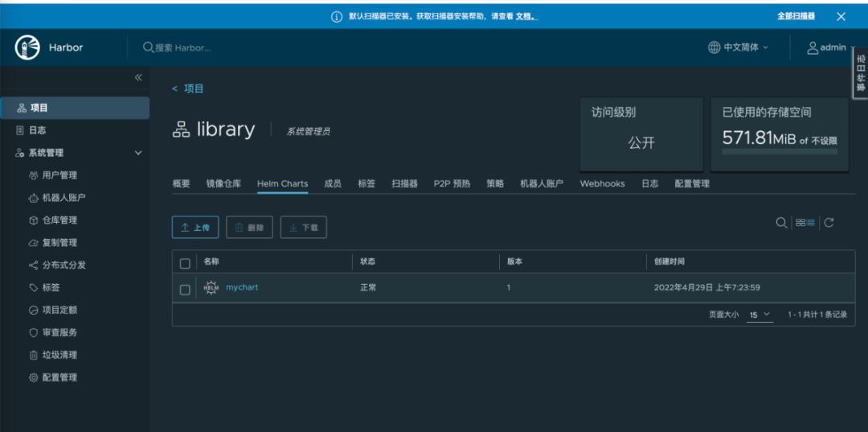This screenshot has width=868, height=432.
Task: Check the mychart row checkbox
Action: tap(185, 290)
